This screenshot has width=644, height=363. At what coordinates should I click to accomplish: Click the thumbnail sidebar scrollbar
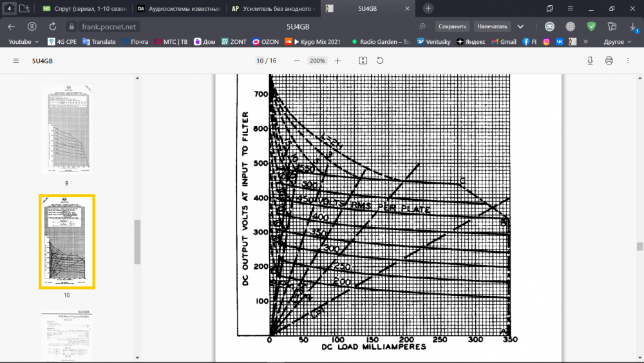click(x=137, y=241)
